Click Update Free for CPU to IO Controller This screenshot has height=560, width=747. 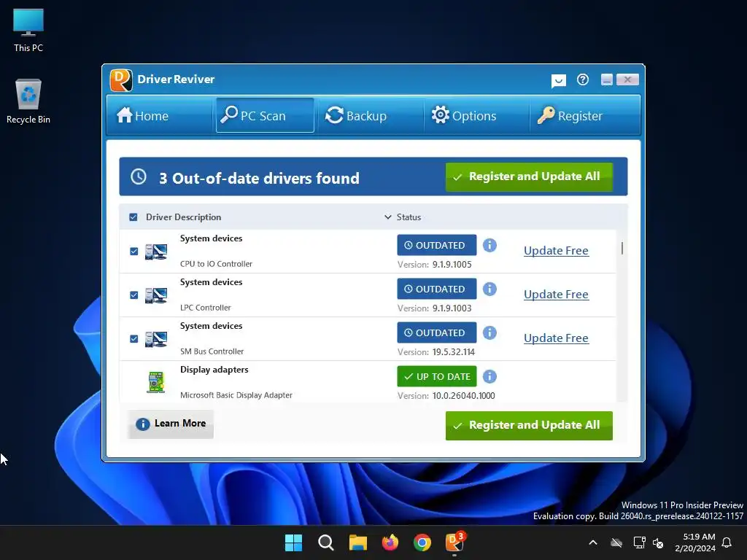click(556, 251)
